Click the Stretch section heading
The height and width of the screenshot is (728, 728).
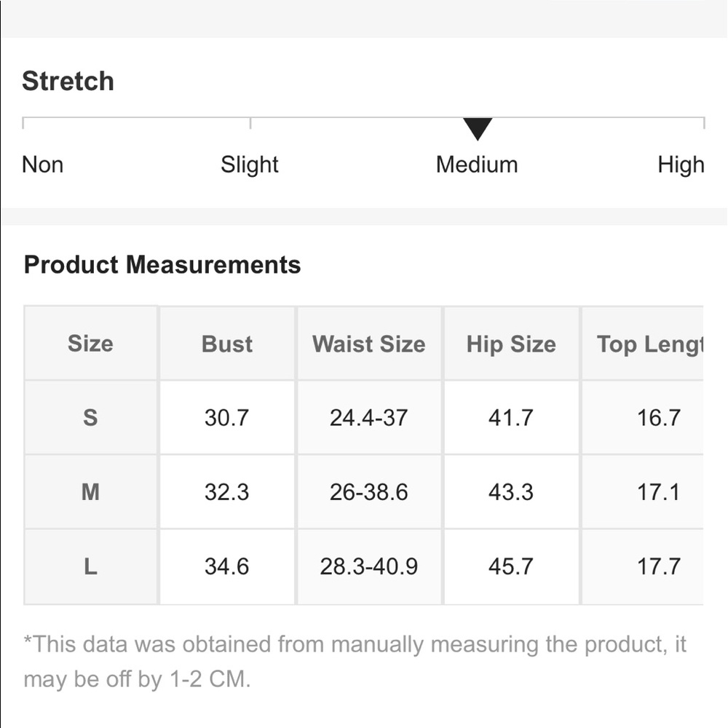[68, 82]
